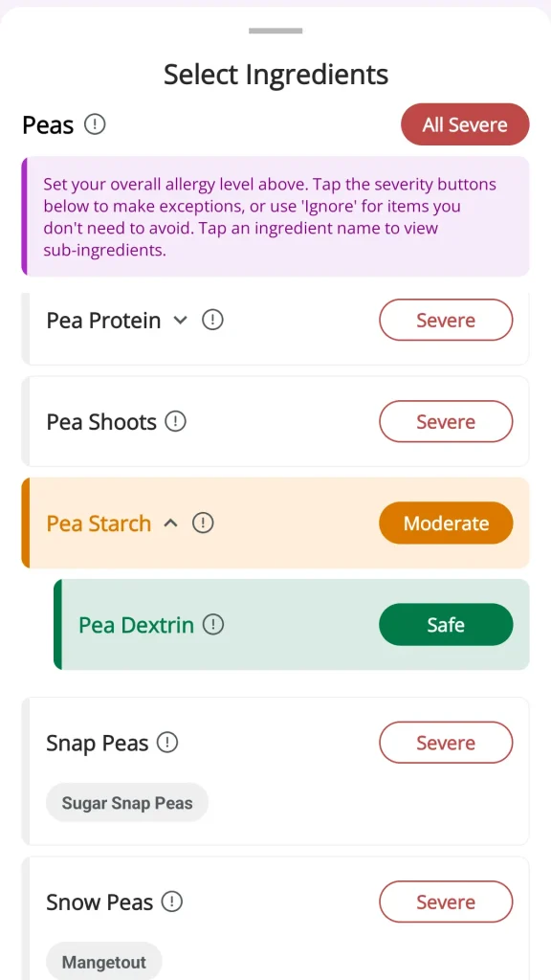Click the Snap Peas Severe button

(446, 743)
